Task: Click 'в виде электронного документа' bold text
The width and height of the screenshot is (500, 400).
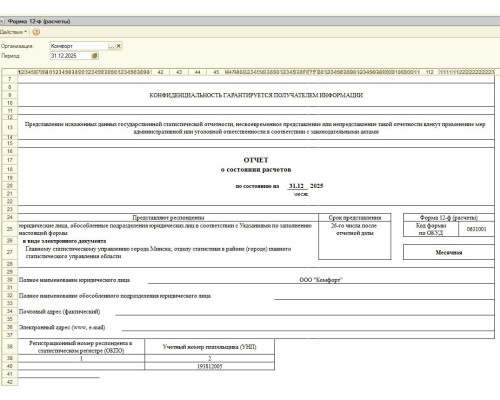Action: pyautogui.click(x=65, y=241)
